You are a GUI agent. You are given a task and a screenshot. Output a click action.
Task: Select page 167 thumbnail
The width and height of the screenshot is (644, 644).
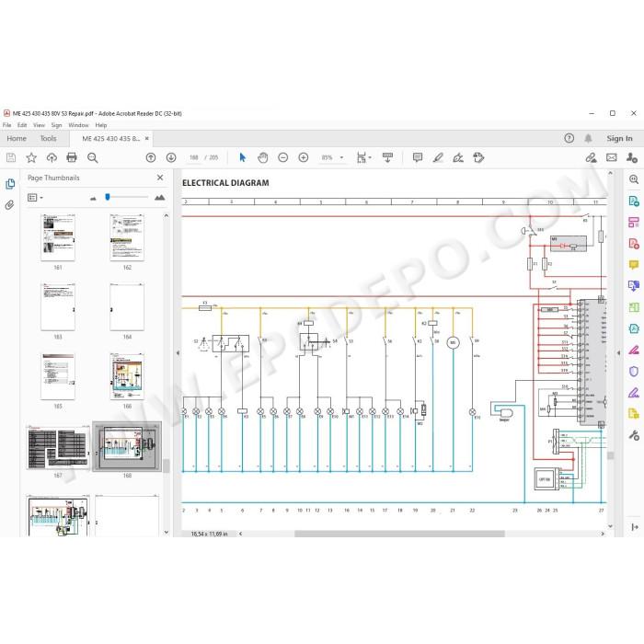pyautogui.click(x=58, y=447)
